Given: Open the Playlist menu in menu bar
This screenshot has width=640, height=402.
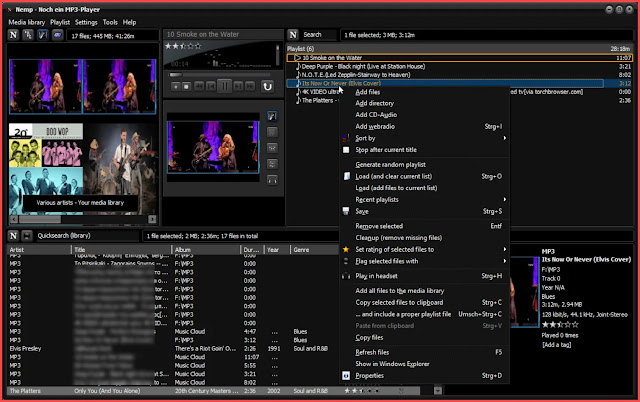Looking at the screenshot, I should pyautogui.click(x=60, y=22).
